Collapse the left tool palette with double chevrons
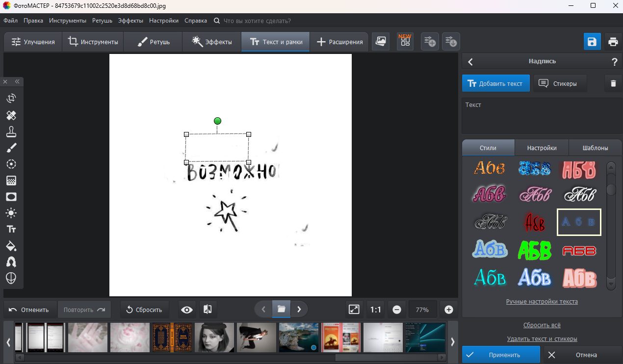 (17, 81)
